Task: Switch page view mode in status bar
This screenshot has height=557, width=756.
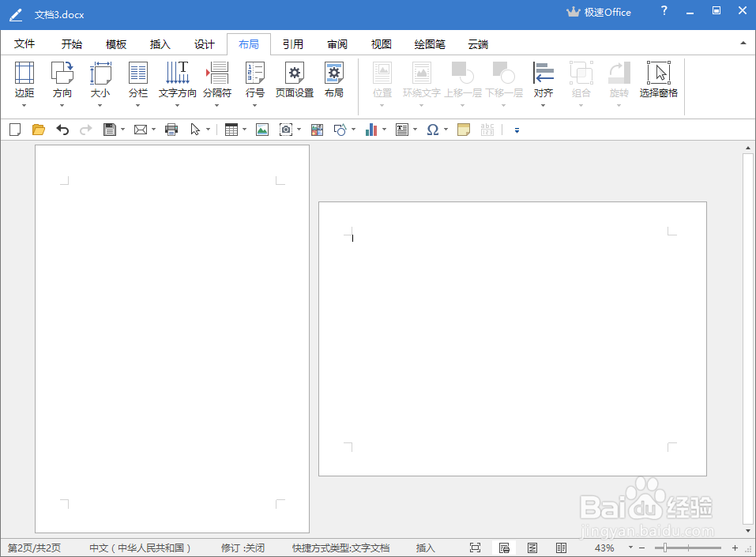Action: (504, 547)
